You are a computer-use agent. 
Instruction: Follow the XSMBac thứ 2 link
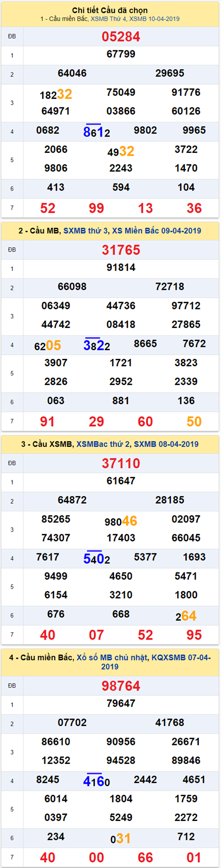(103, 444)
